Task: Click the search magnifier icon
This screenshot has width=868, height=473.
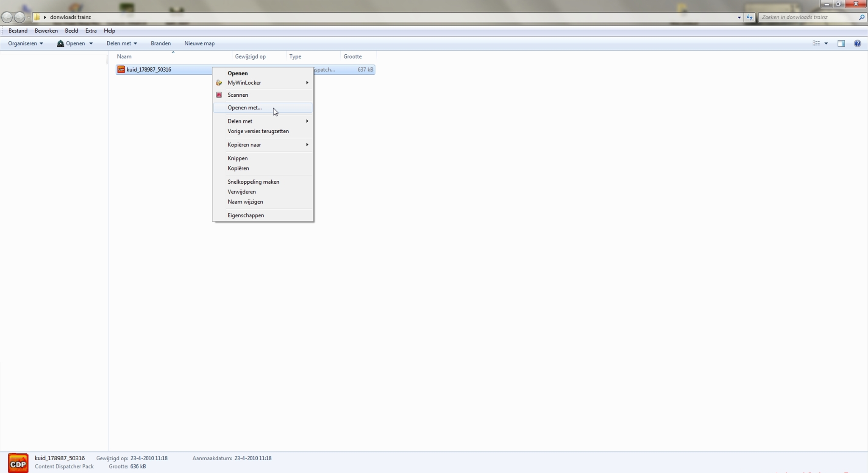Action: coord(861,17)
